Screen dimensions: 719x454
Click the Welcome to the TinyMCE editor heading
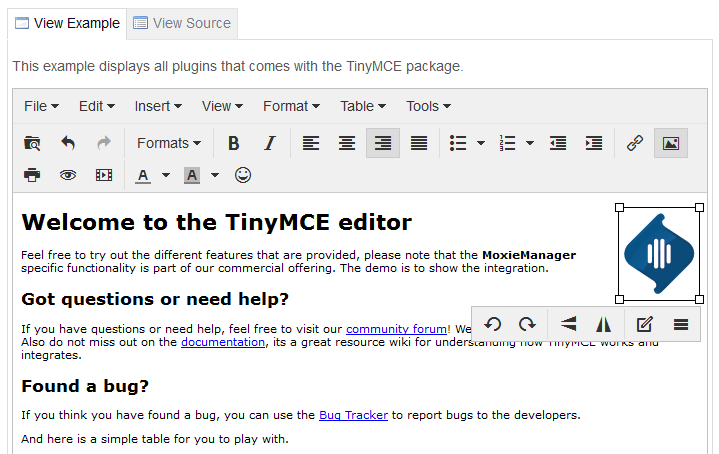(x=216, y=222)
